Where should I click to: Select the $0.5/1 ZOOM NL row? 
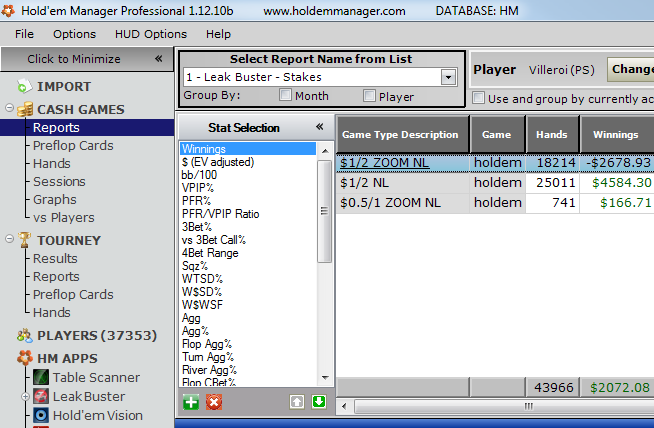tap(495, 203)
